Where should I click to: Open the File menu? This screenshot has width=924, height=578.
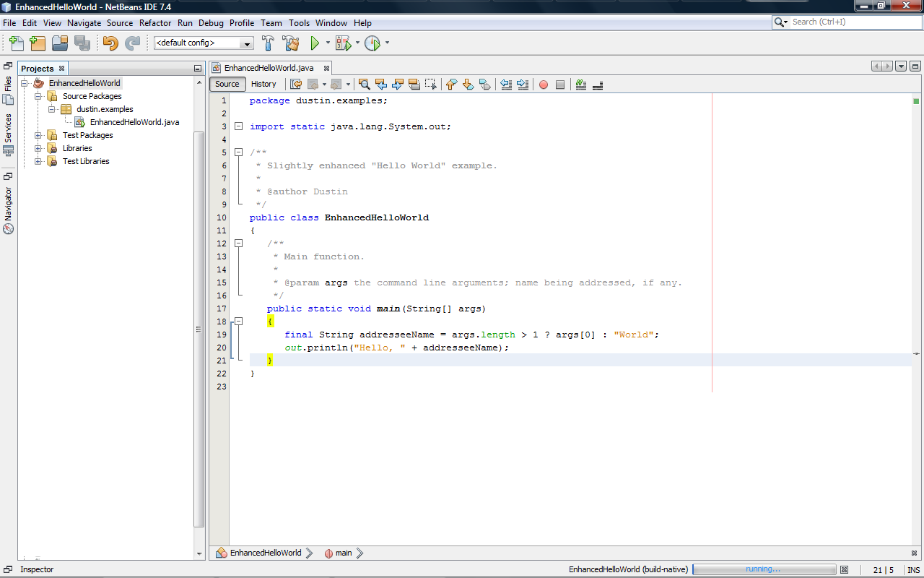9,23
